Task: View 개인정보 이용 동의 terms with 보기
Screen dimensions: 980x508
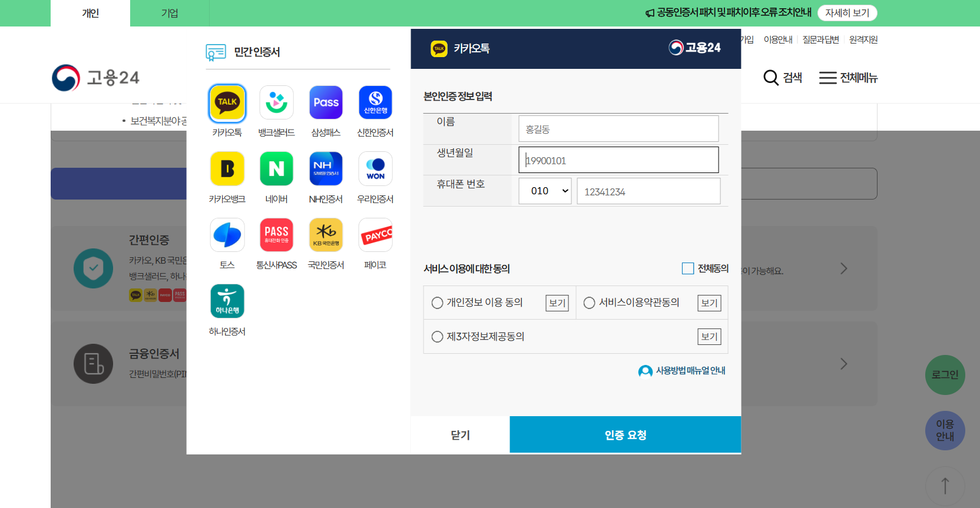Action: [x=557, y=303]
